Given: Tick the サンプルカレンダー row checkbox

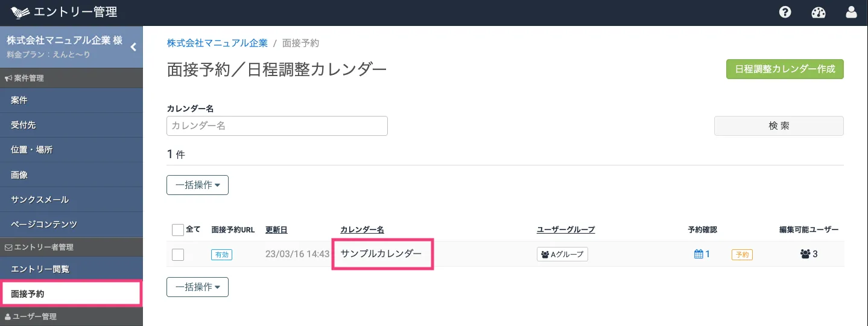Looking at the screenshot, I should click(177, 254).
